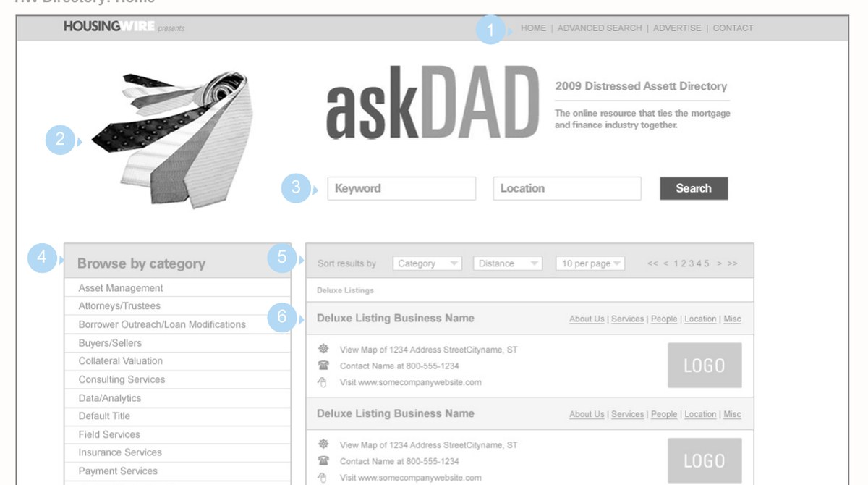Click map icon in first deluxe listing
The width and height of the screenshot is (868, 485).
[x=323, y=349]
